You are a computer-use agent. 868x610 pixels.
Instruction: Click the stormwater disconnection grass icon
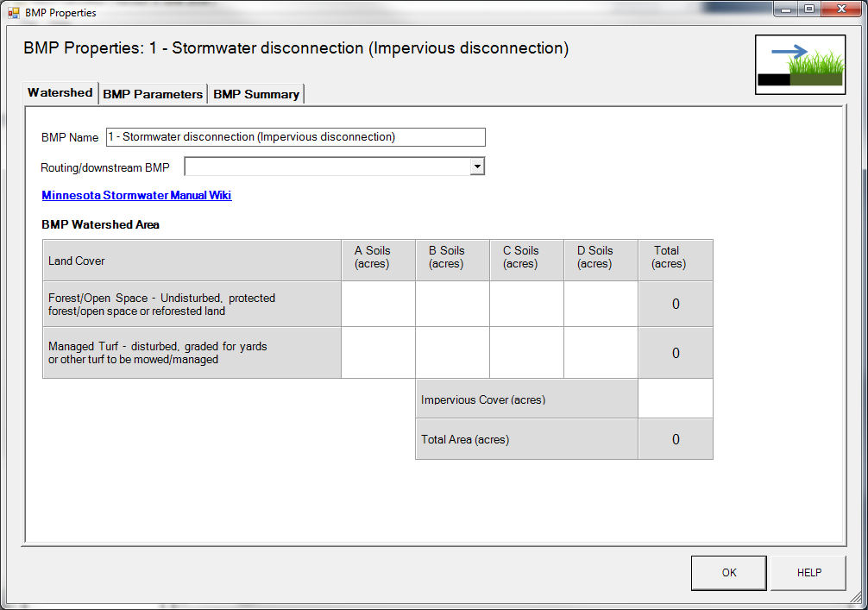(x=800, y=65)
